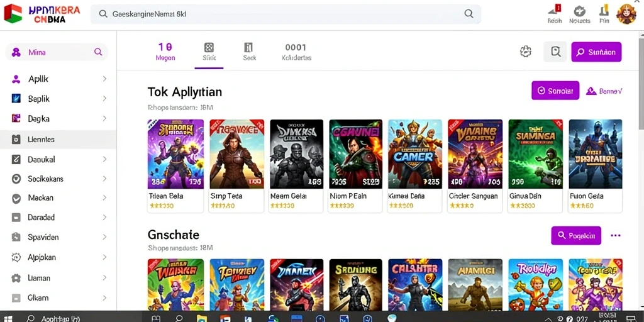Click the Spaviden sidebar icon

tap(16, 237)
